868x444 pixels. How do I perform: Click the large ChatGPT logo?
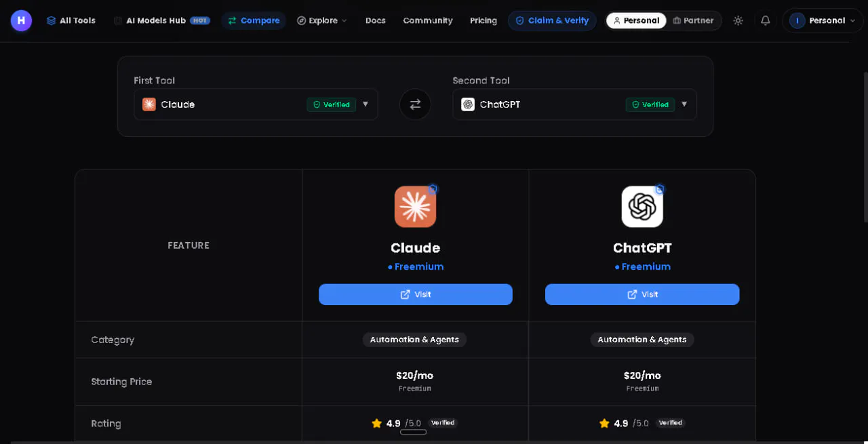point(642,207)
